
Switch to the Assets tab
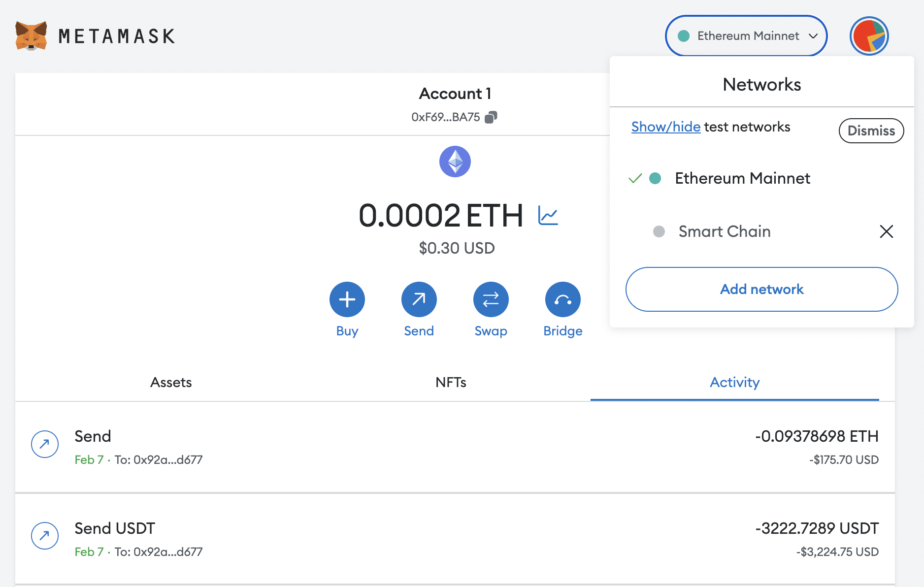(x=171, y=382)
